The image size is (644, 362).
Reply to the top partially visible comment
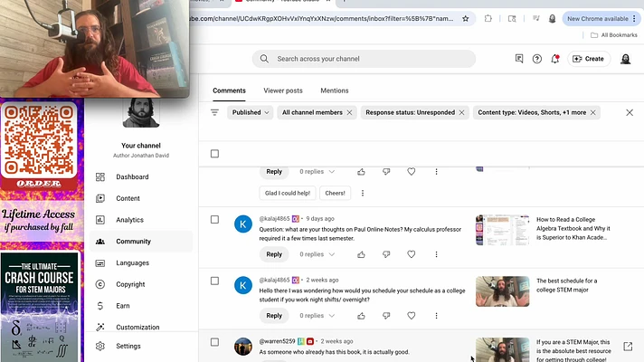pyautogui.click(x=274, y=172)
